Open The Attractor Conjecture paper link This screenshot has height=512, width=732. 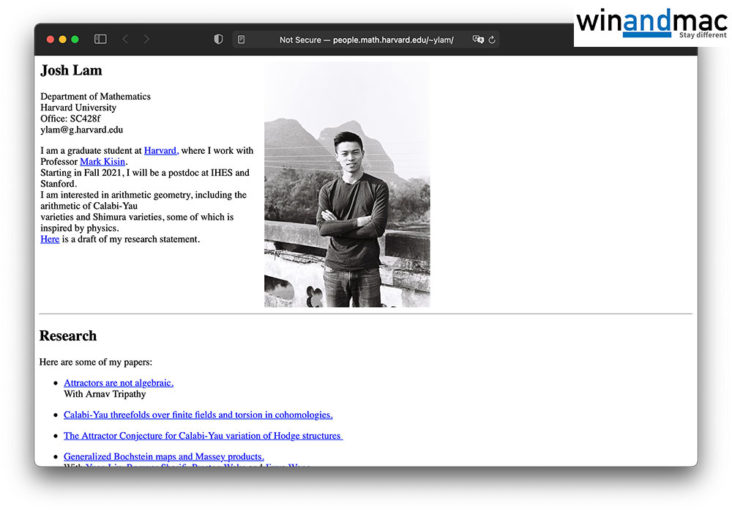click(x=202, y=436)
